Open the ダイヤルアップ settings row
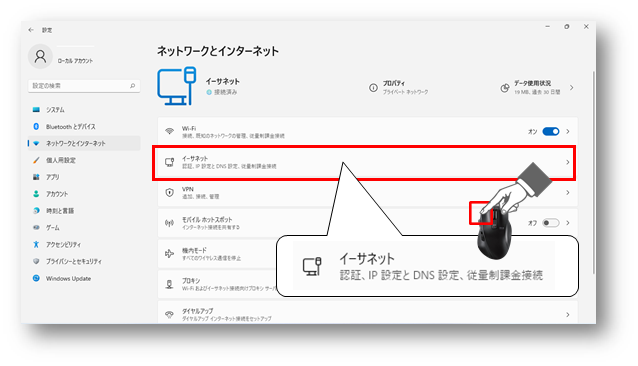 367,312
